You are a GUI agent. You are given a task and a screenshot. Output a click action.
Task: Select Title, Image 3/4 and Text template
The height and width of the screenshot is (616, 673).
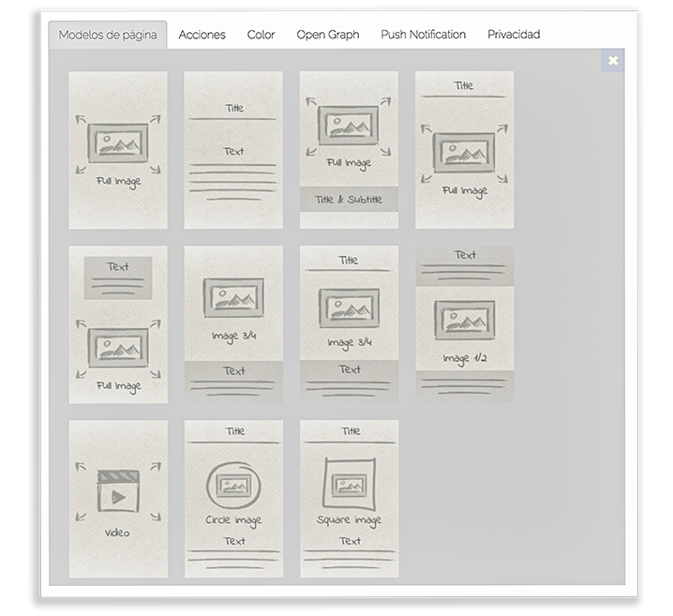[349, 324]
